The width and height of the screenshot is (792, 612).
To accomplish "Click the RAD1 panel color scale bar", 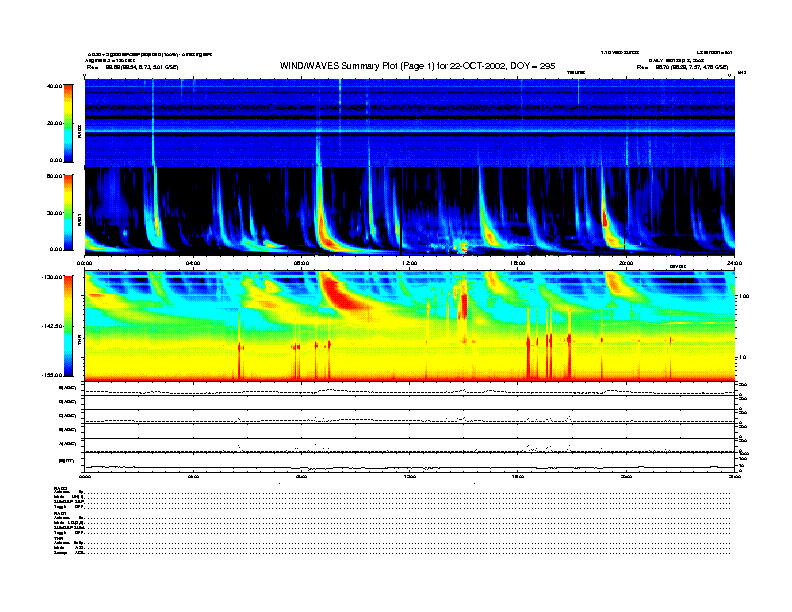I will tap(68, 212).
